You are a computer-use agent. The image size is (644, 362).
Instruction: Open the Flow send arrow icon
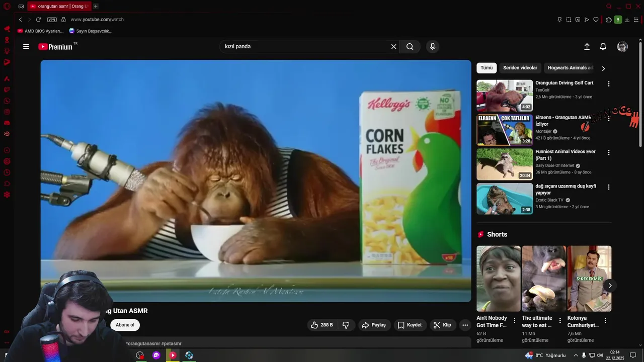point(587,20)
